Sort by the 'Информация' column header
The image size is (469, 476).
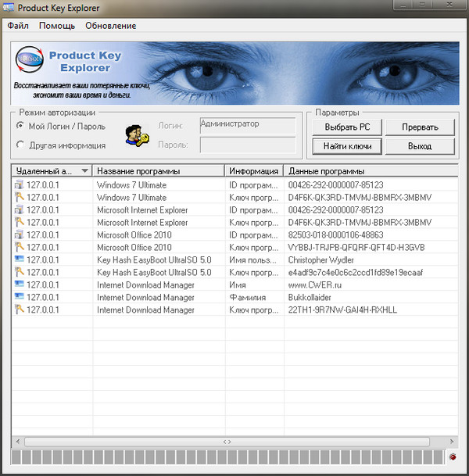pos(253,171)
